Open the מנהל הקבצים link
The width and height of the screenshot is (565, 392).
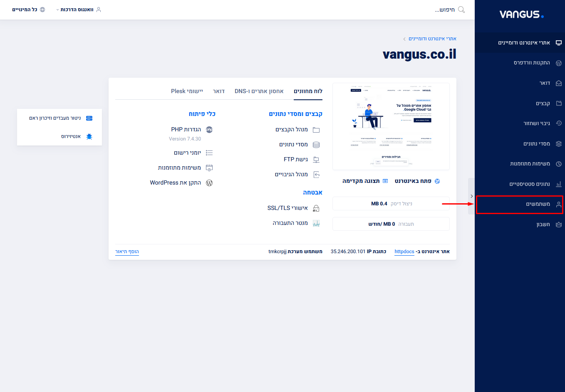pos(292,130)
